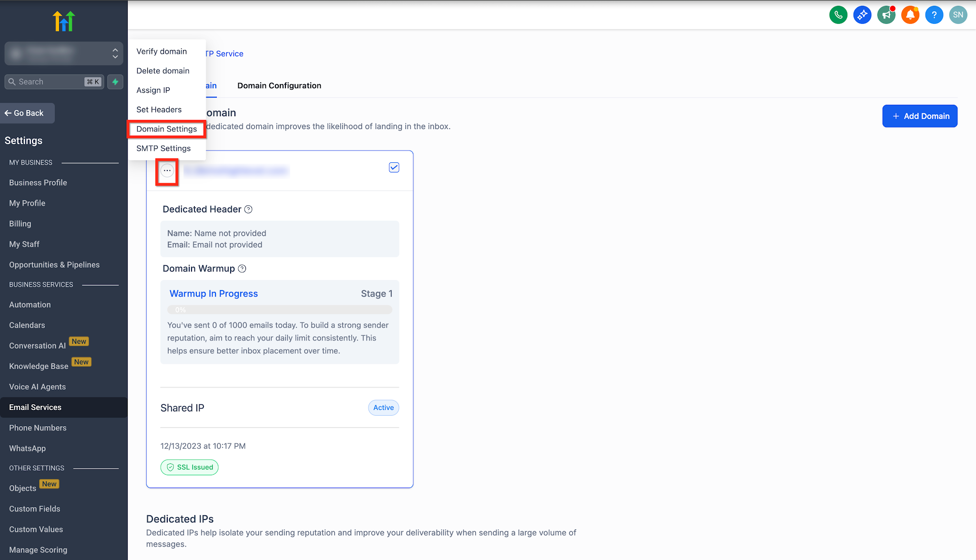The width and height of the screenshot is (976, 560).
Task: Open the orange notifications bell
Action: (x=910, y=15)
